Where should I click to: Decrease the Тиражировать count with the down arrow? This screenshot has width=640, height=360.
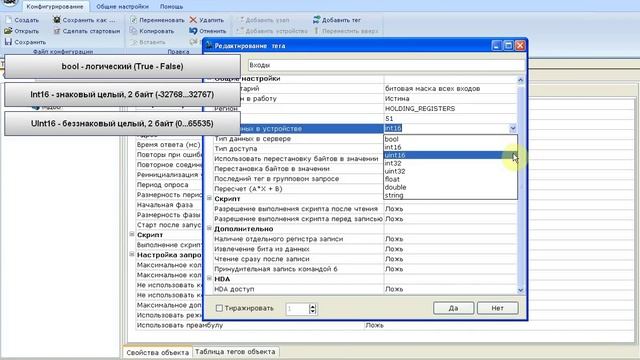(313, 311)
